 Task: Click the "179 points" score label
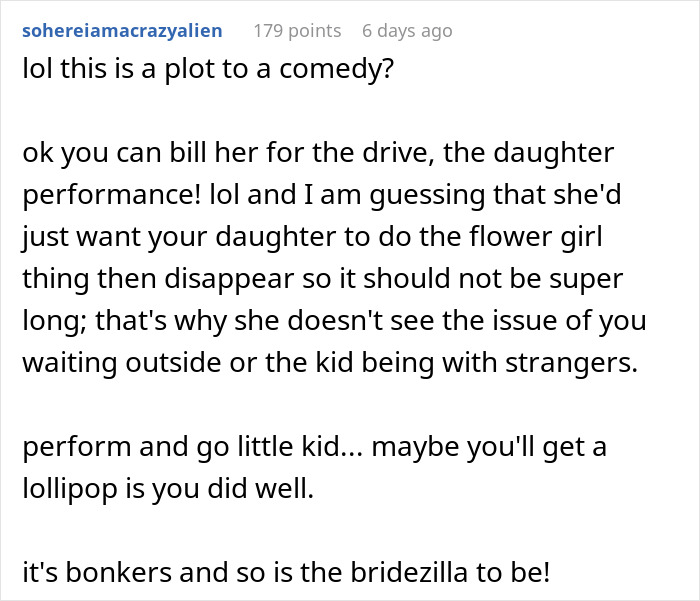click(297, 31)
